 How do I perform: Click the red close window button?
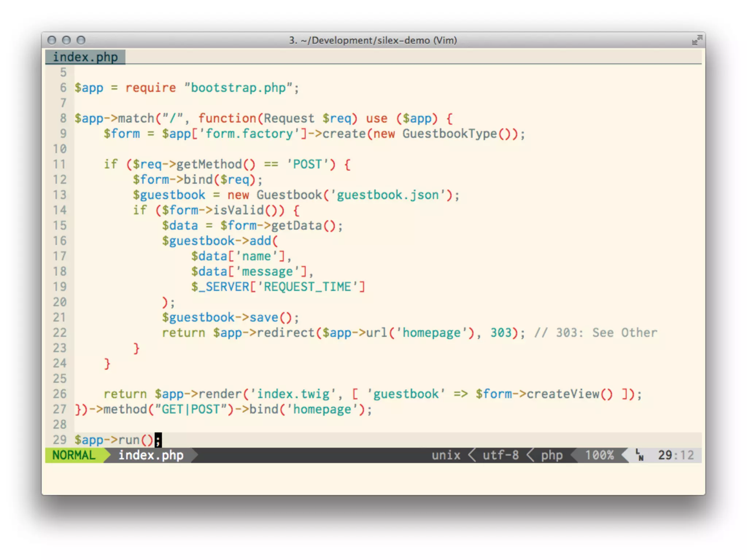click(x=52, y=40)
